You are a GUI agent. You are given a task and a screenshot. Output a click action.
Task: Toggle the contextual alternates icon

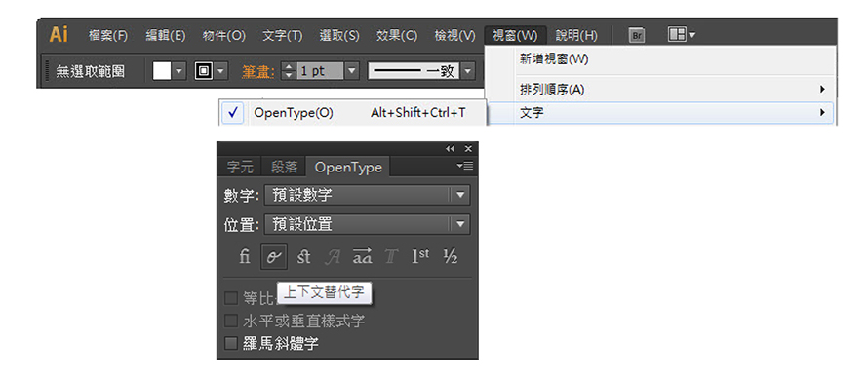click(274, 256)
